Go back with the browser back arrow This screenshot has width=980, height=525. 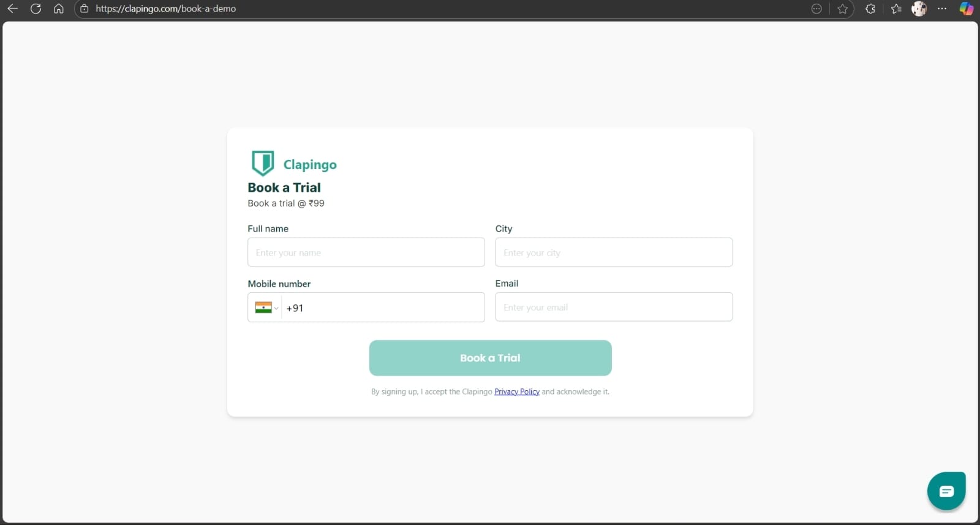(12, 9)
